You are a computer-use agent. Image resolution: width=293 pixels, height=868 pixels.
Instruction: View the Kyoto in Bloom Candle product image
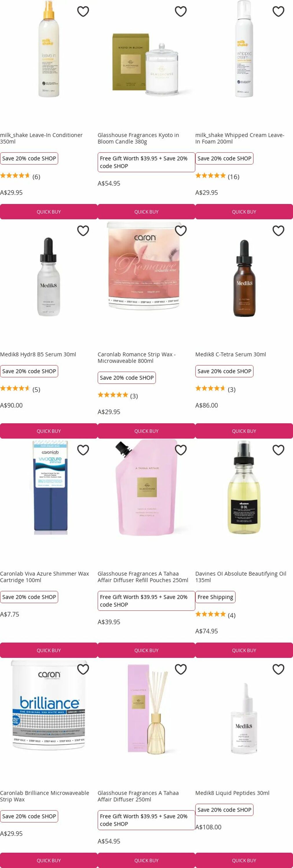[146, 64]
